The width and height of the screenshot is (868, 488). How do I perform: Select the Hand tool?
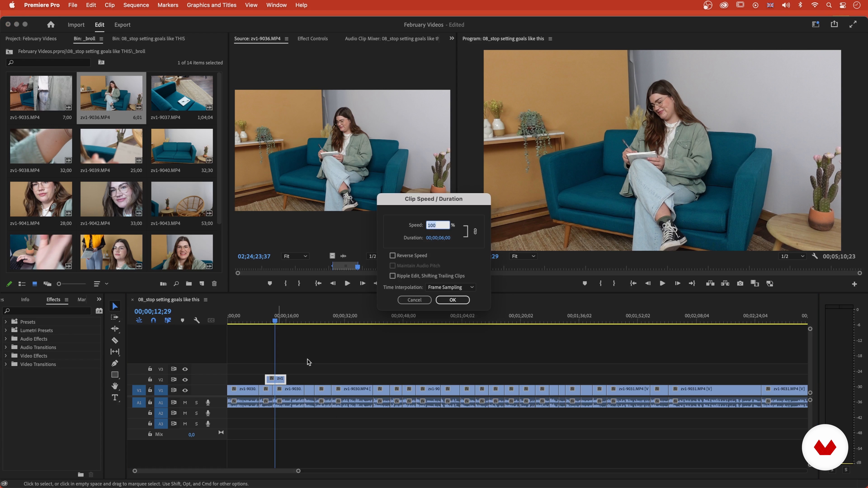pyautogui.click(x=115, y=386)
